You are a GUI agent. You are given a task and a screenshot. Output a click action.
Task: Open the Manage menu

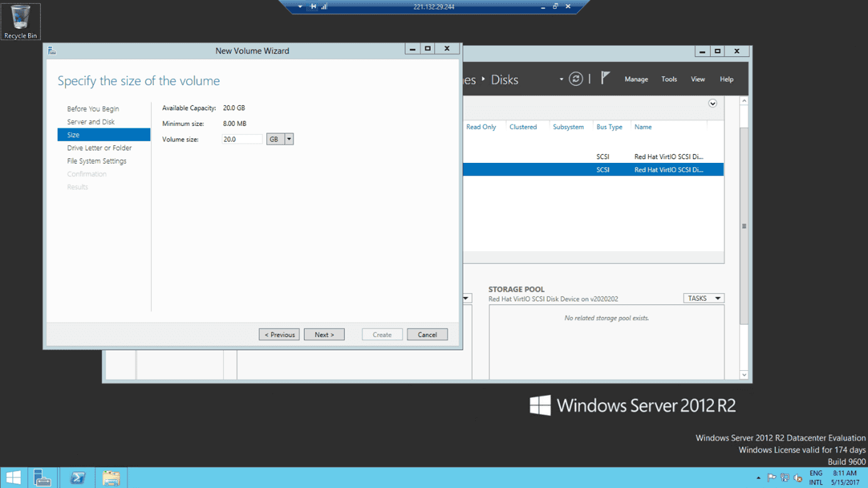coord(636,80)
